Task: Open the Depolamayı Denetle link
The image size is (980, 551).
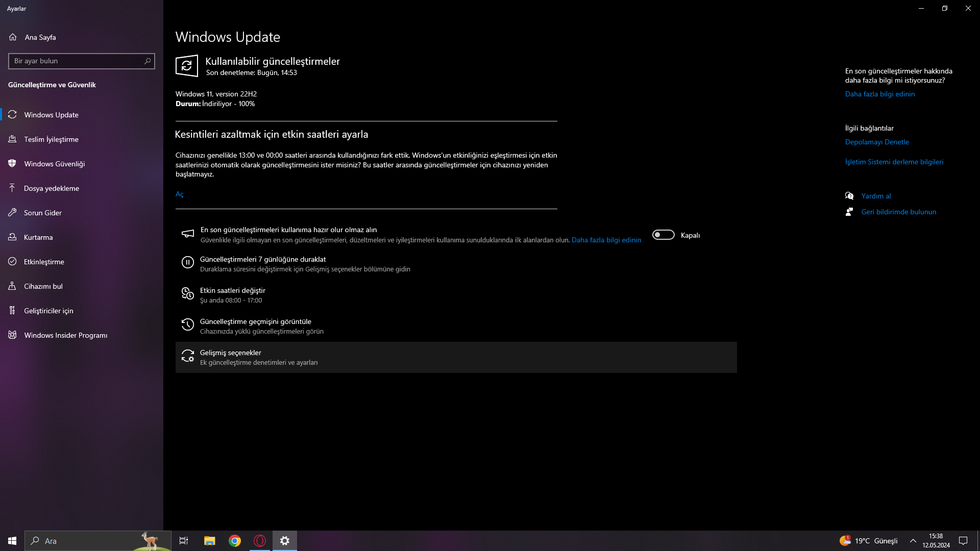Action: click(877, 142)
